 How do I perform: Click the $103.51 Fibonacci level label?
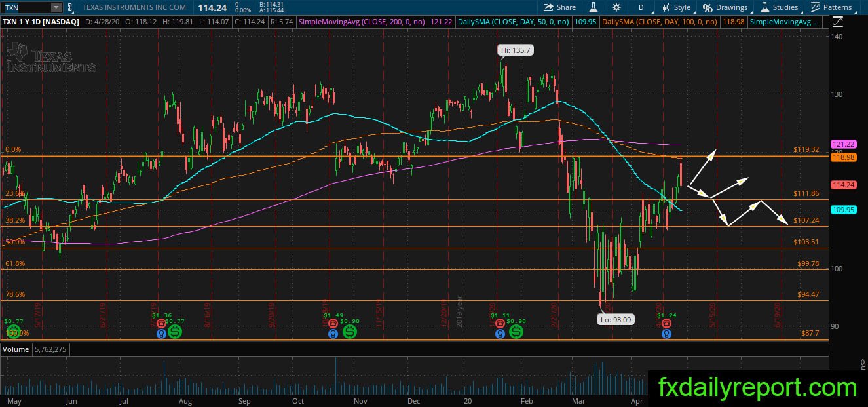(806, 242)
